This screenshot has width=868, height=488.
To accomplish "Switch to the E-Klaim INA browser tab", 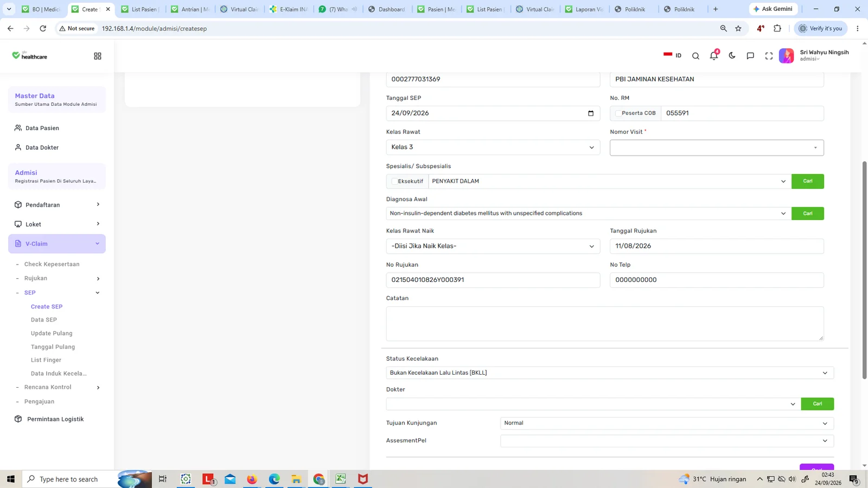I will point(289,9).
